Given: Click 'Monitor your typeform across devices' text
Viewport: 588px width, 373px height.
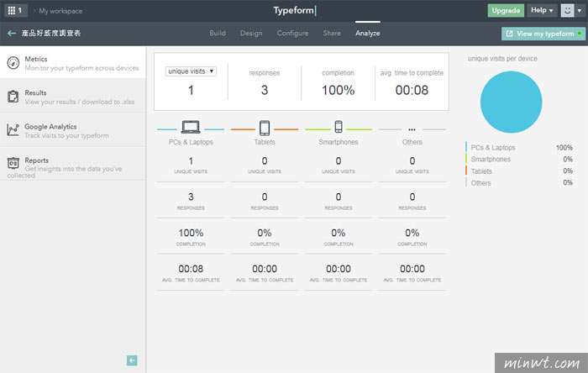Looking at the screenshot, I should coord(81,68).
